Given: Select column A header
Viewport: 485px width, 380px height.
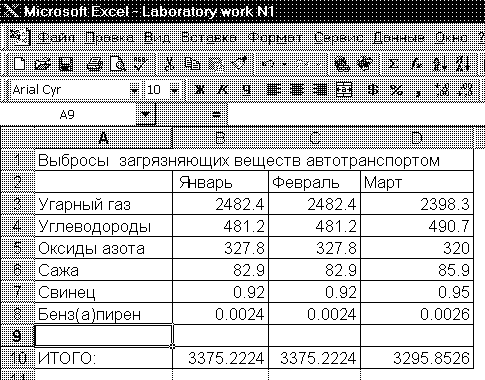Looking at the screenshot, I should (x=103, y=137).
